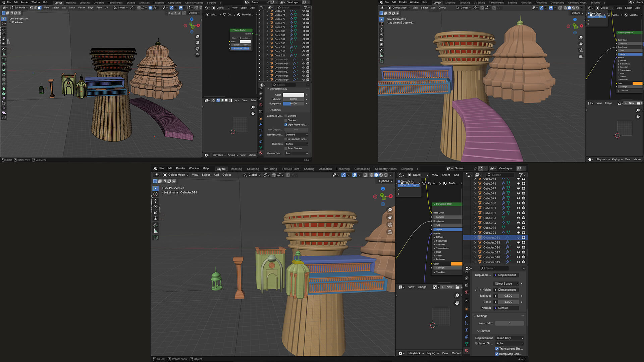Uncheck Light Probe Volume in Edit Mode window

pyautogui.click(x=286, y=125)
